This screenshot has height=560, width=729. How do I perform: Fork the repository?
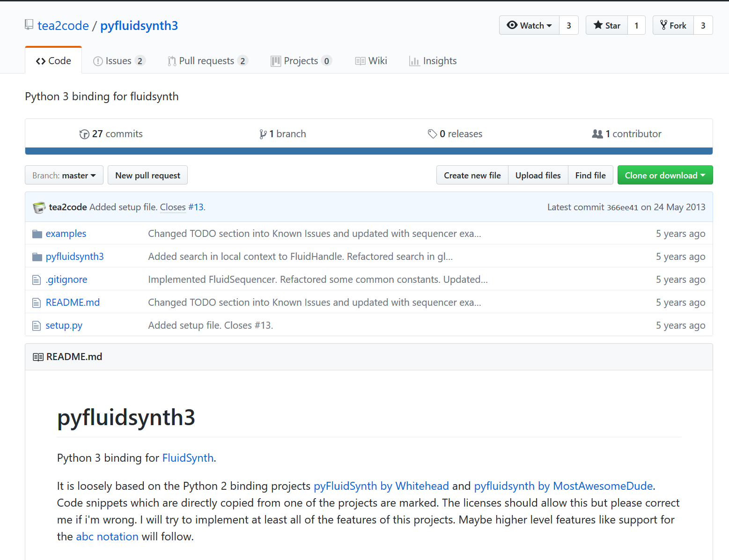673,25
